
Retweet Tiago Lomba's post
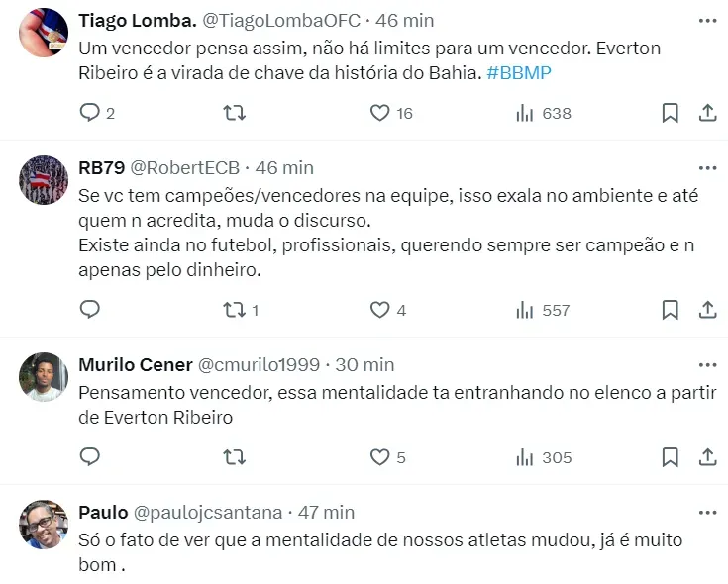(235, 113)
